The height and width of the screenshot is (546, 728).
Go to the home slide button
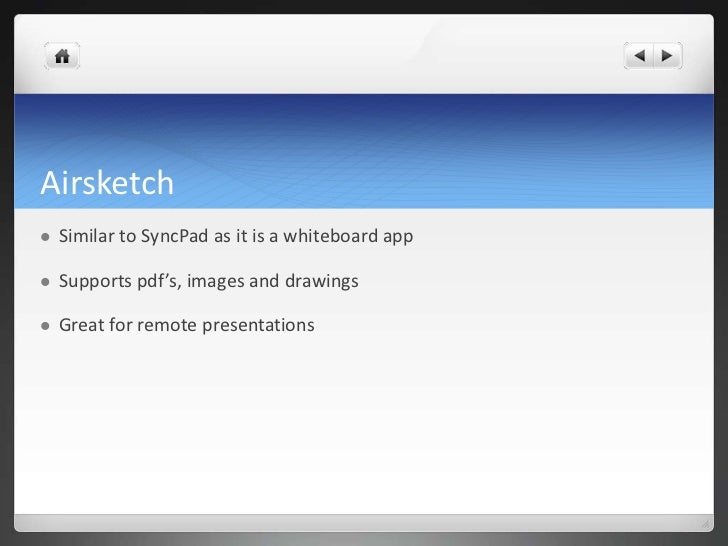point(62,56)
